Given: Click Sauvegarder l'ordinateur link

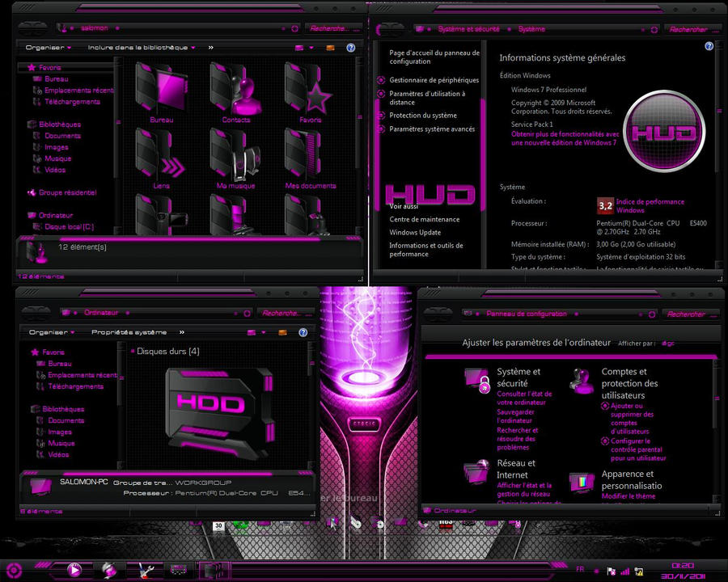Looking at the screenshot, I should coord(515,416).
